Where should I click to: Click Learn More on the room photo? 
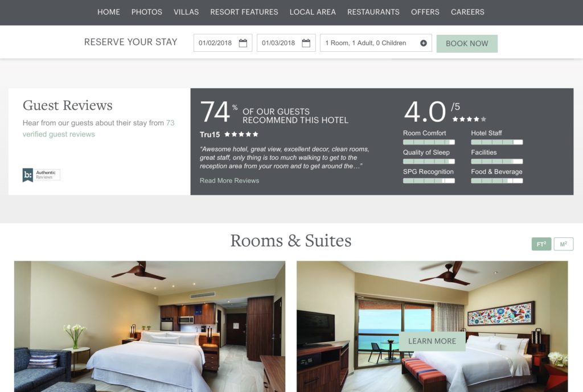tap(432, 341)
